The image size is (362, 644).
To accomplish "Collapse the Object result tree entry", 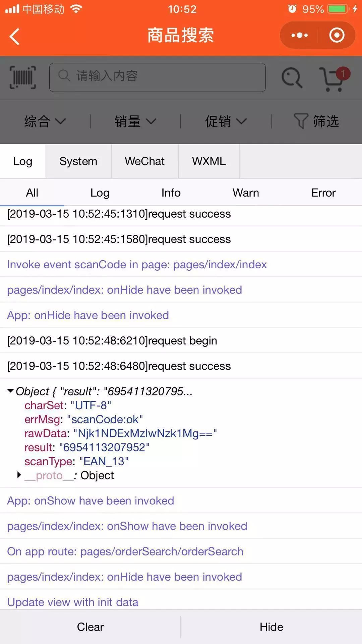I will (x=10, y=391).
